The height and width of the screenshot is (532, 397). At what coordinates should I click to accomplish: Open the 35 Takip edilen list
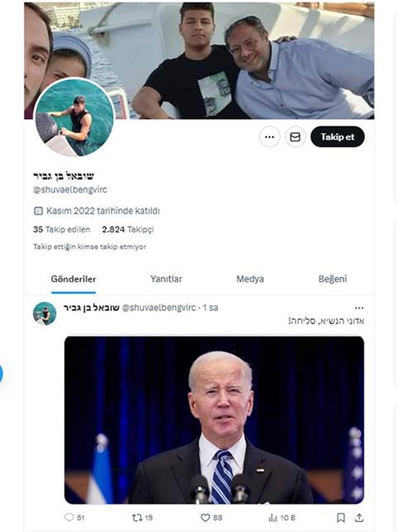[62, 229]
